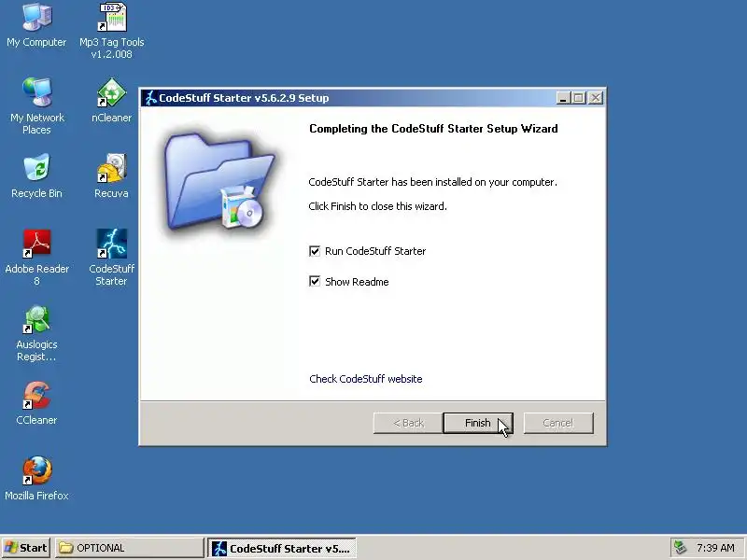
Task: Click the greyed Cancel button
Action: (558, 423)
